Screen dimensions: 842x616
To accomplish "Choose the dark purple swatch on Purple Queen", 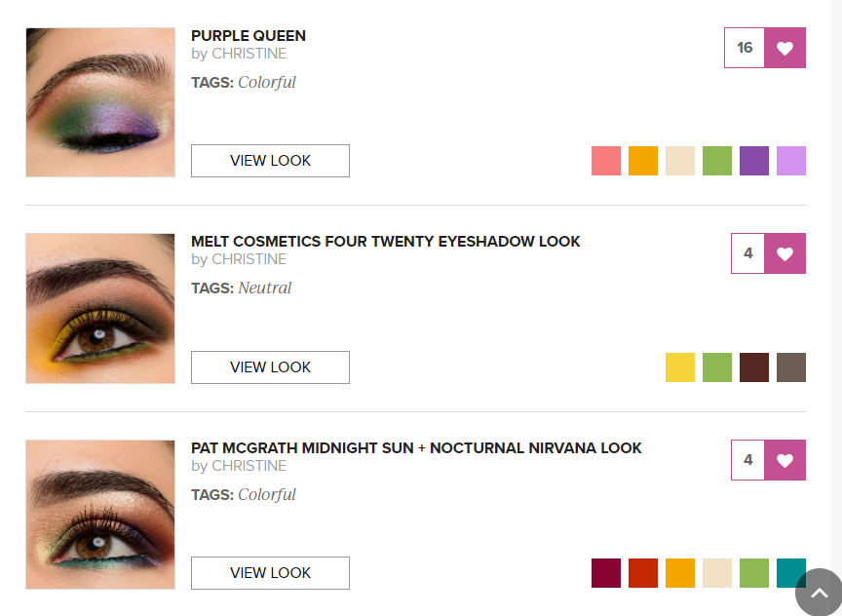I will 754,161.
